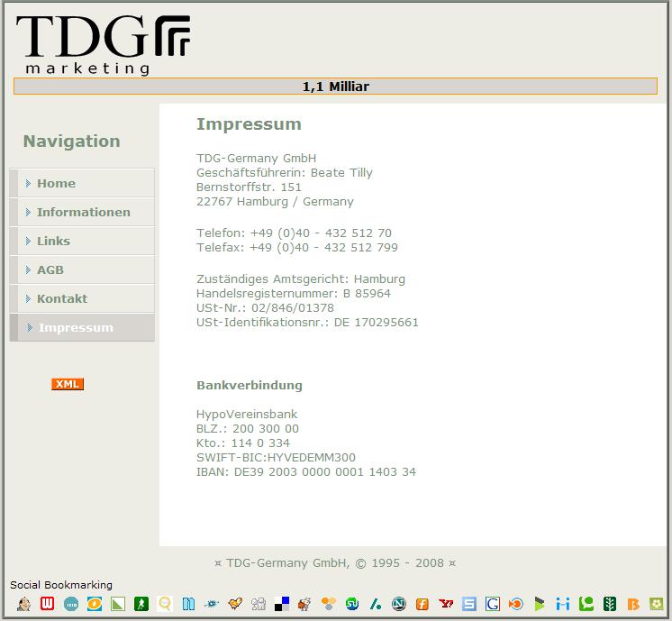The image size is (672, 621).
Task: Click the yellow magnifier Q bookmark icon
Action: (165, 604)
